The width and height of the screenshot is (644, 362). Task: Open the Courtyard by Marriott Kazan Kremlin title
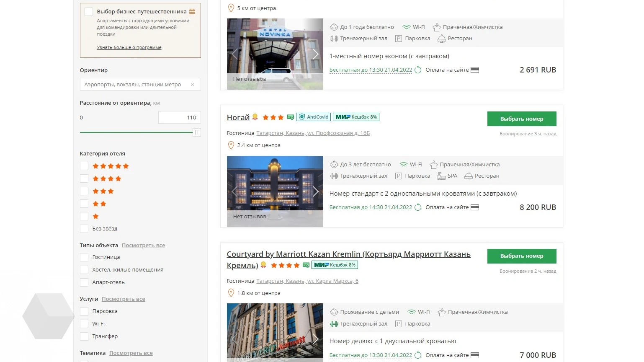pyautogui.click(x=348, y=260)
